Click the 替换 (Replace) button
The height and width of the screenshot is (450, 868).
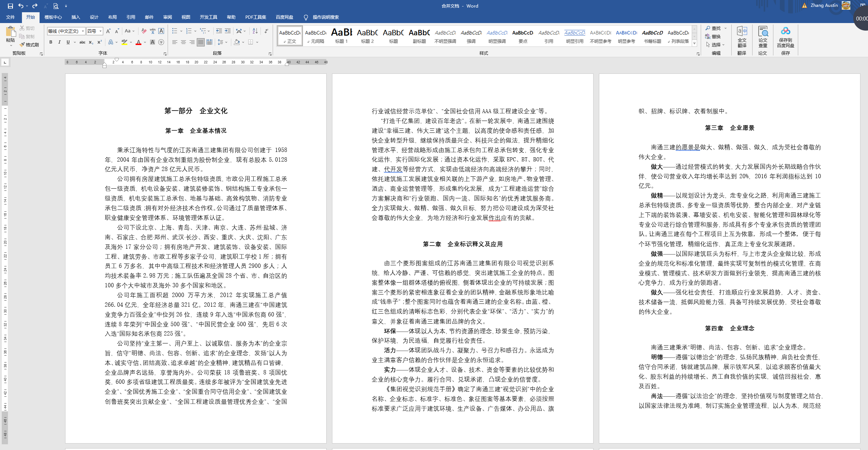click(x=713, y=36)
